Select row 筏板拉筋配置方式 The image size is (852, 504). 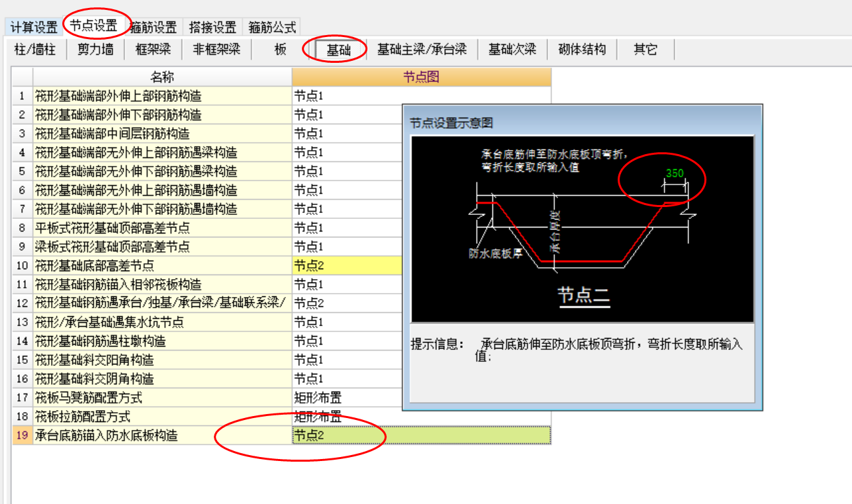point(162,416)
